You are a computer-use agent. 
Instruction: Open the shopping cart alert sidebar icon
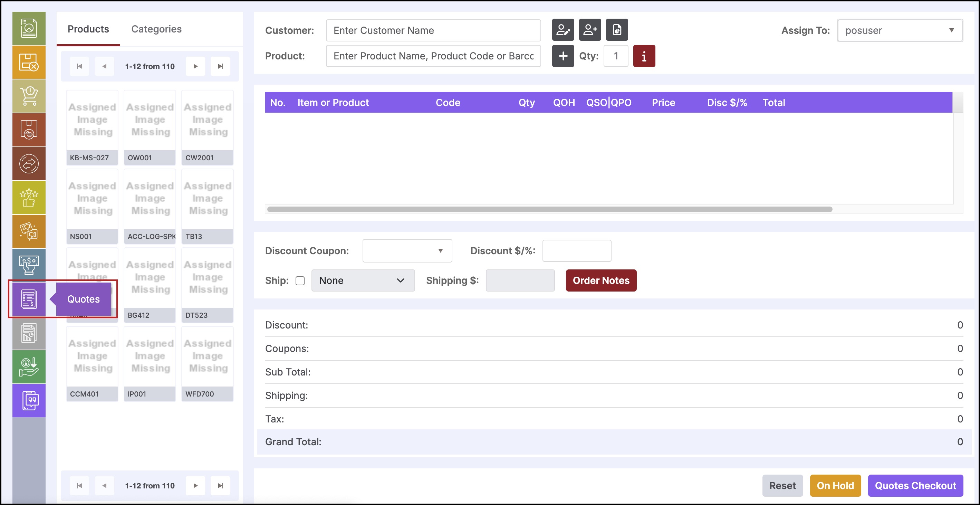29,96
